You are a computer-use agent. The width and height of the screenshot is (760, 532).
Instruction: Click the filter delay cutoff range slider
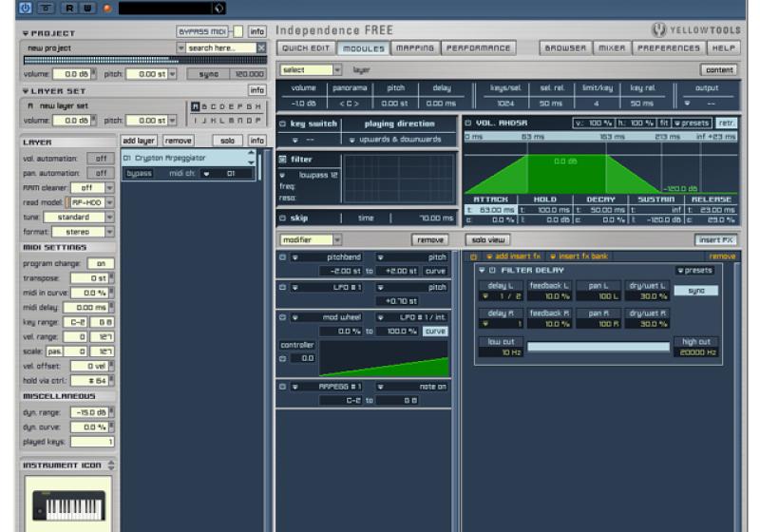click(598, 347)
